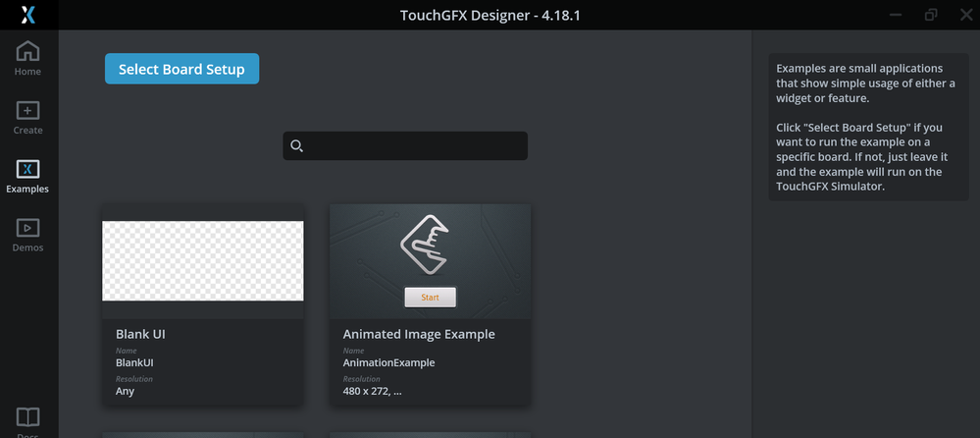Viewport: 980px width, 438px height.
Task: Click the Start button in animation preview
Action: 430,298
